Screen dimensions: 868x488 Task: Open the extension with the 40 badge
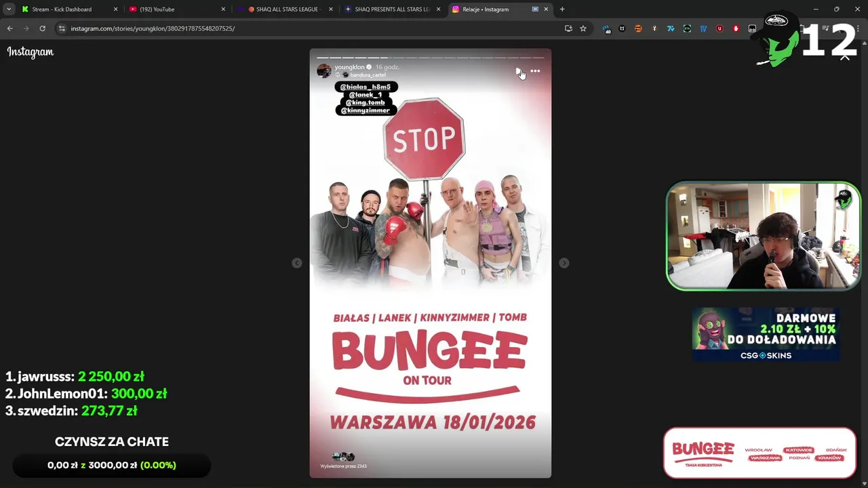coord(606,28)
